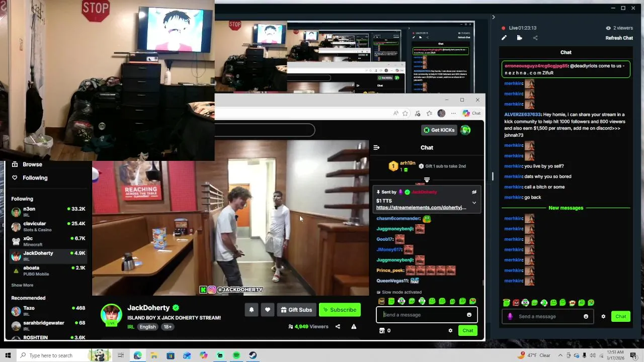Open Steam from taskbar
This screenshot has width=644, height=362.
click(253, 355)
